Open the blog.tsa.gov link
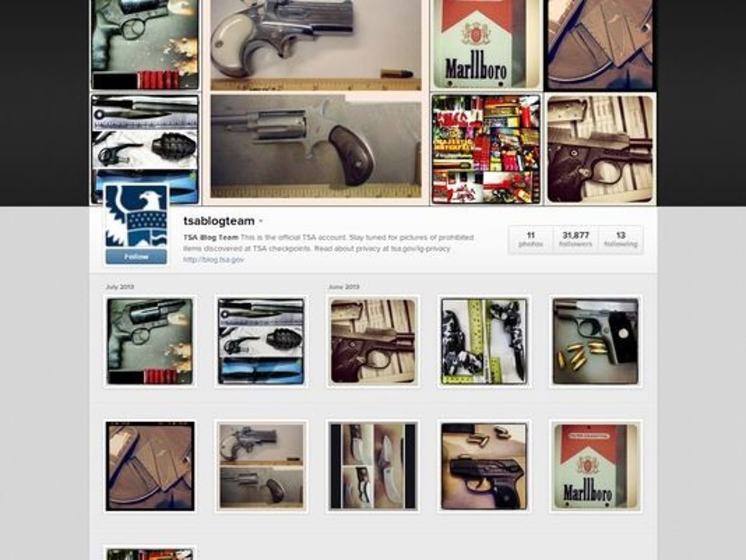The image size is (746, 560). [x=213, y=260]
